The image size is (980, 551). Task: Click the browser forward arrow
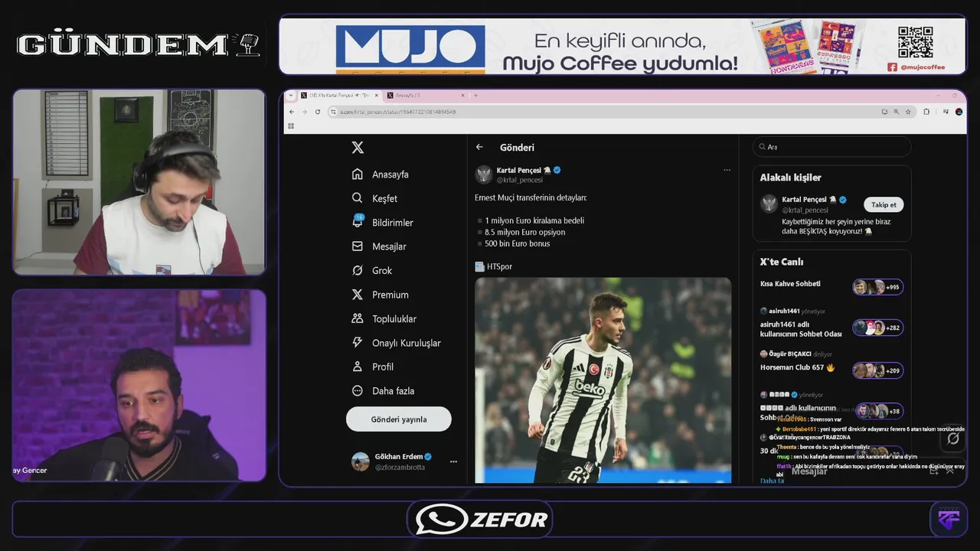click(304, 112)
